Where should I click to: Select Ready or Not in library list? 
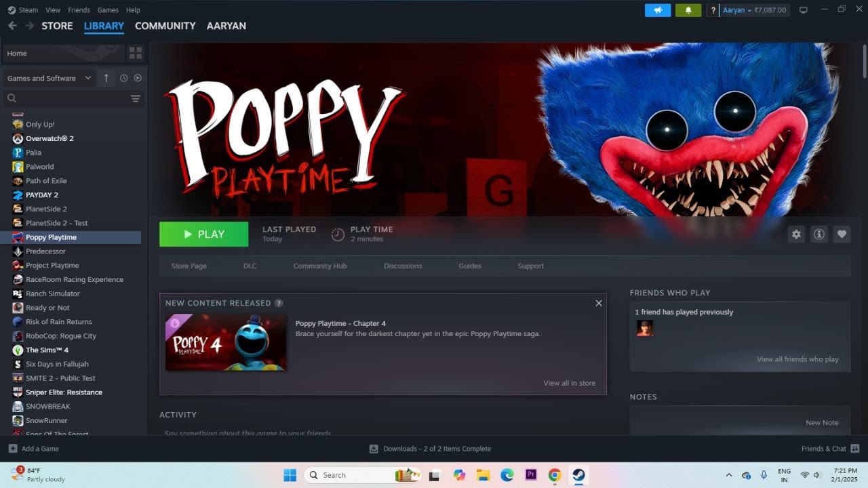pos(47,308)
